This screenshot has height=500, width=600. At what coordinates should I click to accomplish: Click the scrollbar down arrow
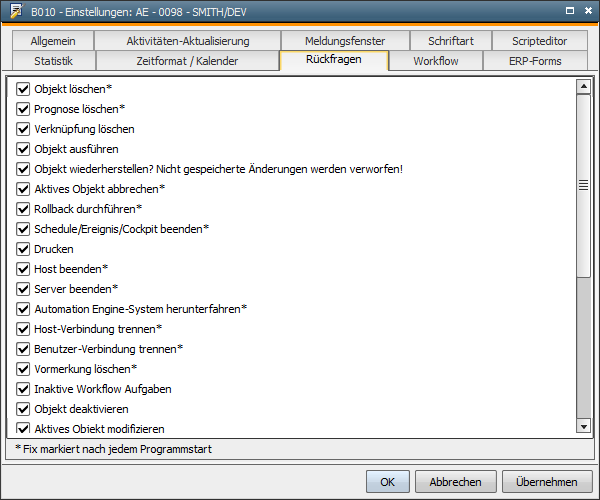coord(584,427)
